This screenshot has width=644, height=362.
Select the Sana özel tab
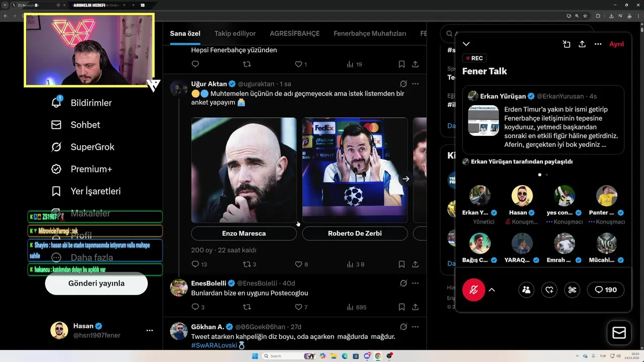point(185,34)
